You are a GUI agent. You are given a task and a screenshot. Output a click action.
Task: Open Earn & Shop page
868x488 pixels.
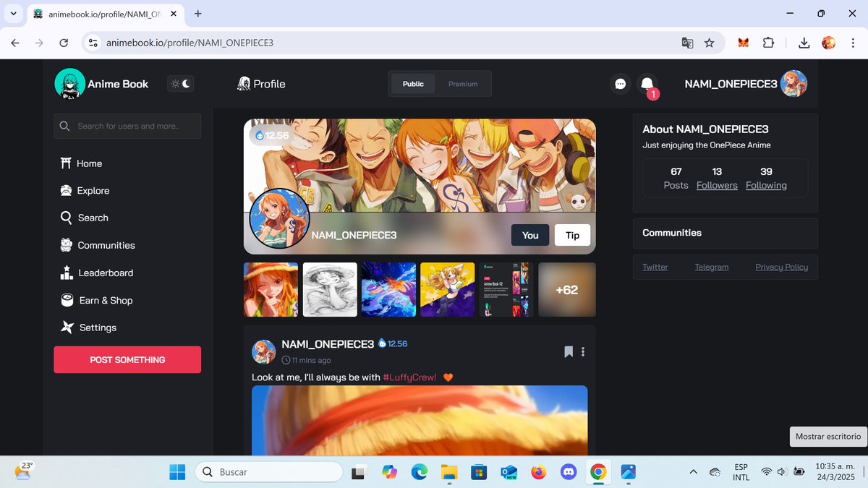tap(96, 300)
